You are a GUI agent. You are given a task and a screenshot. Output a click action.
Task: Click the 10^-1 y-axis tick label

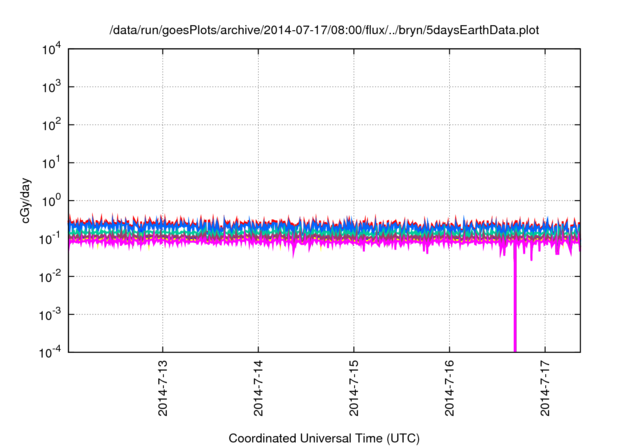(50, 239)
